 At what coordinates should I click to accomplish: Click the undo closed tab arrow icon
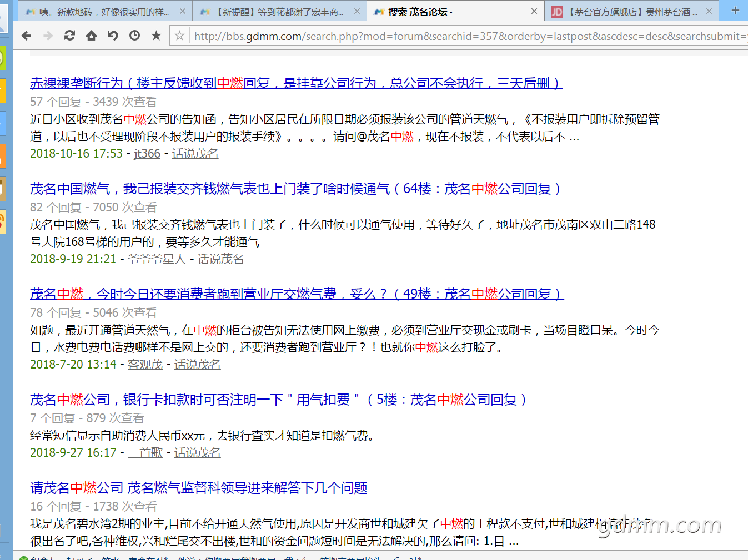[113, 36]
